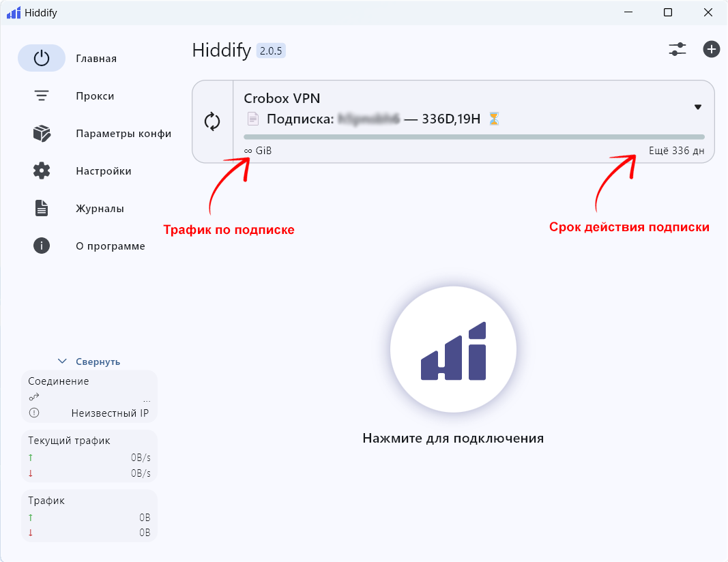The width and height of the screenshot is (728, 562).
Task: Open the Прокси section icon
Action: pyautogui.click(x=41, y=95)
